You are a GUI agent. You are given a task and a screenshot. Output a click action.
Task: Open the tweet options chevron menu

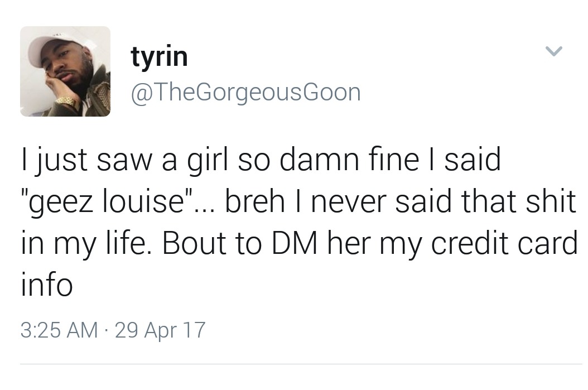click(x=553, y=52)
